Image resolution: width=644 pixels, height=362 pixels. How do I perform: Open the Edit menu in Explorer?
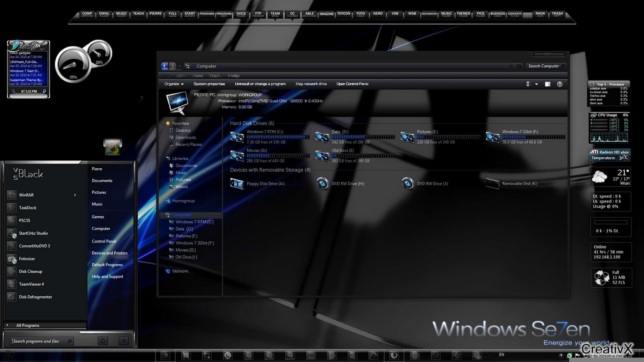tap(181, 76)
